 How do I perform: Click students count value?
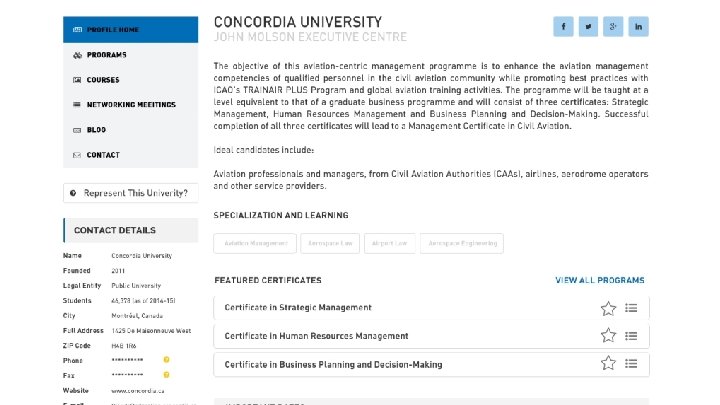tap(143, 301)
